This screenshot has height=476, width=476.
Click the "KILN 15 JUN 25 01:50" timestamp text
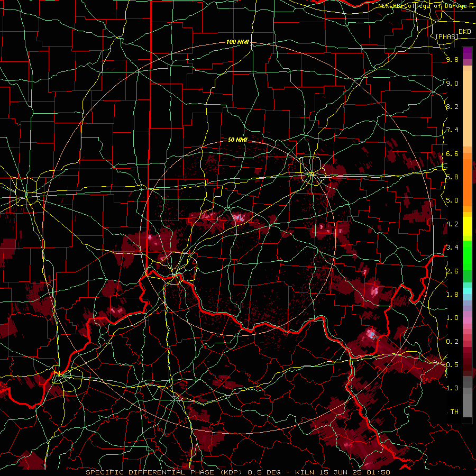342,472
